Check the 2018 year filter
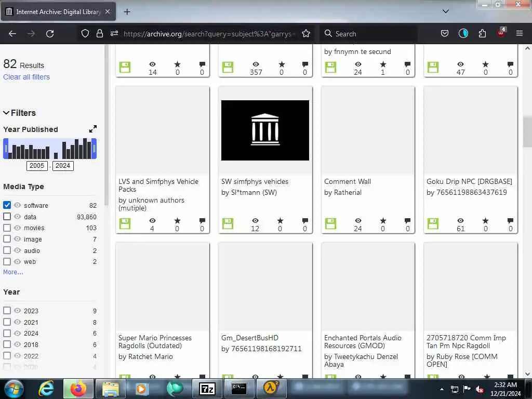Viewport: 532px width, 399px height. (x=7, y=344)
